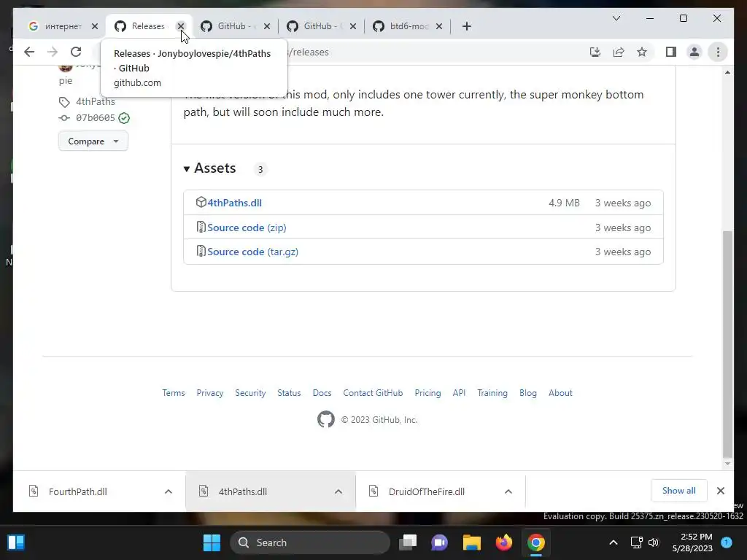
Task: Close the Google интернет tab
Action: (x=95, y=26)
